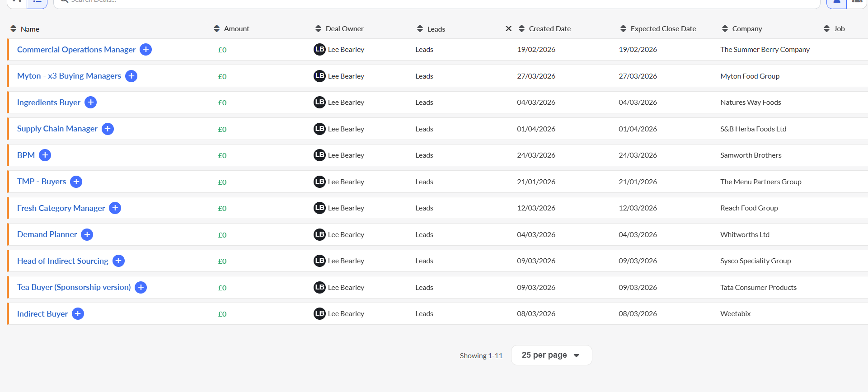The image size is (868, 392).
Task: Click plus icon beside Tea Buyer (Sponsorship version)
Action: pos(141,287)
